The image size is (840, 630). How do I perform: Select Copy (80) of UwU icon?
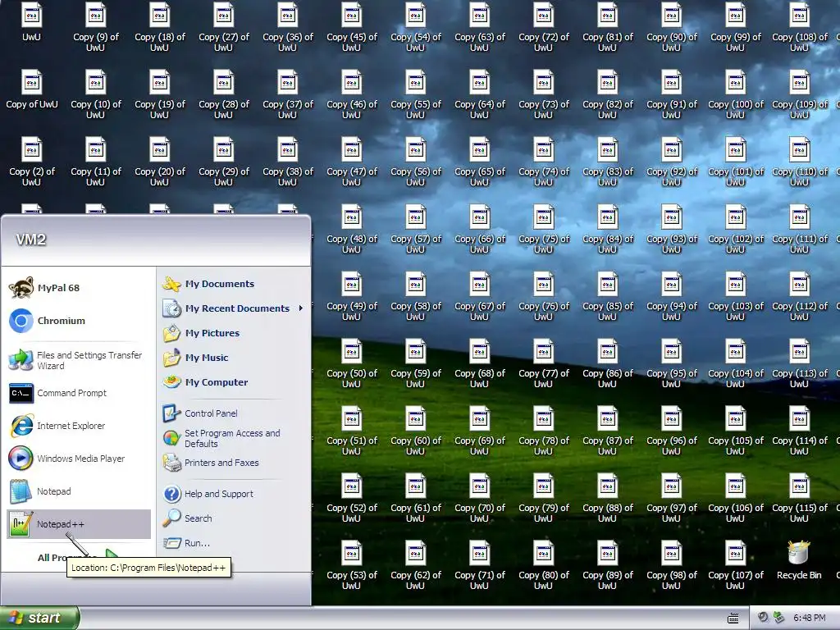543,565
